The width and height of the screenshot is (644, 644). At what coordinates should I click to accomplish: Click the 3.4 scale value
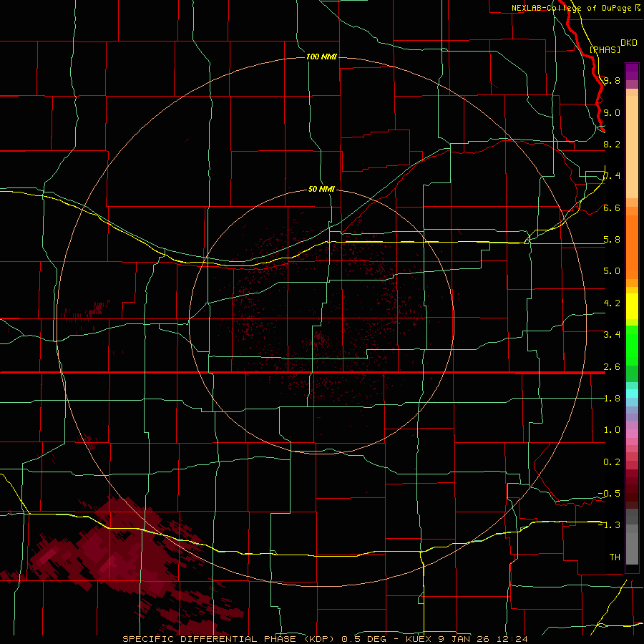(612, 334)
